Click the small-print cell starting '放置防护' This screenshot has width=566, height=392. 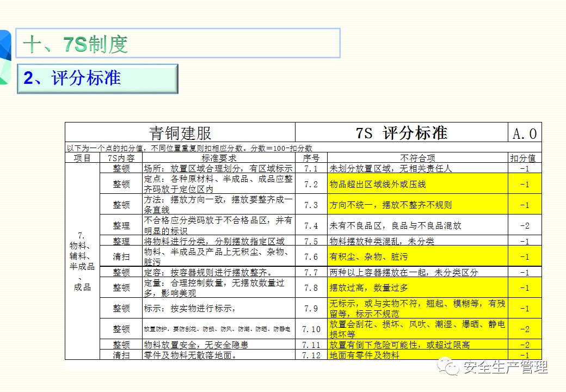point(219,329)
